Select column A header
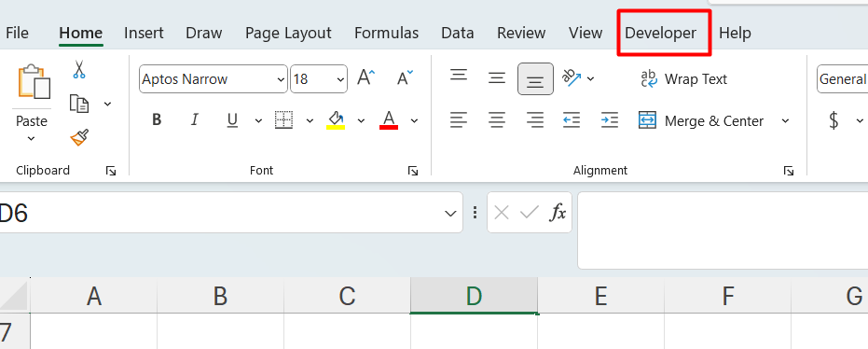This screenshot has height=349, width=868. pyautogui.click(x=93, y=297)
